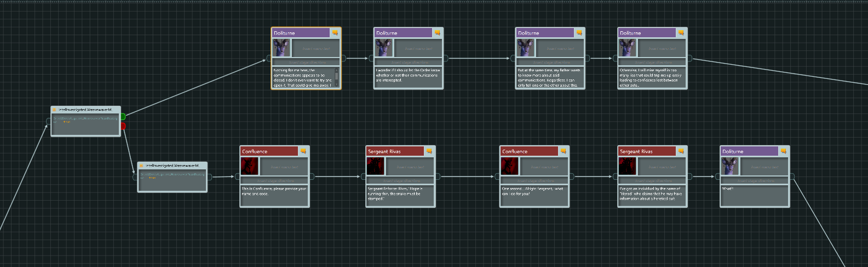The image size is (868, 267).
Task: Click speech icon on the "What?!" node
Action: coord(783,151)
